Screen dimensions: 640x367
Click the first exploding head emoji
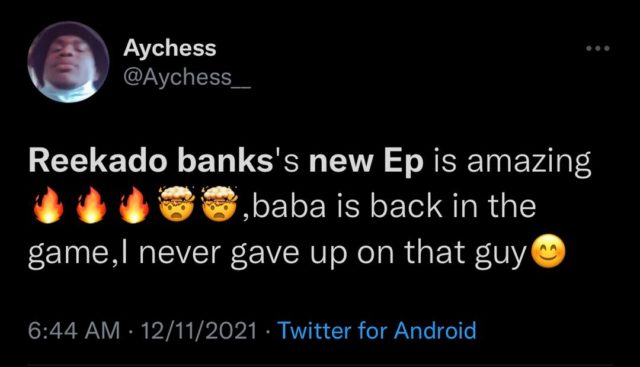point(177,204)
